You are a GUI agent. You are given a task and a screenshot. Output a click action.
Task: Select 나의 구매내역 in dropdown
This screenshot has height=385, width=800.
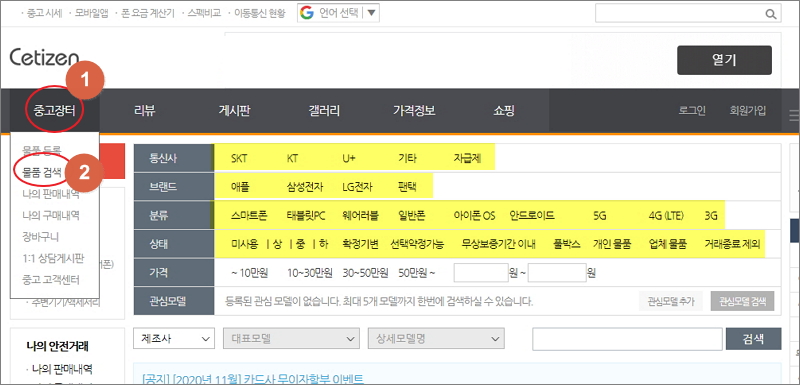tap(51, 215)
